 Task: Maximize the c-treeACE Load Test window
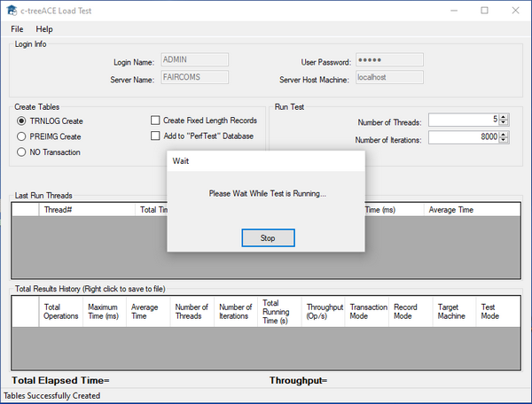coord(484,11)
